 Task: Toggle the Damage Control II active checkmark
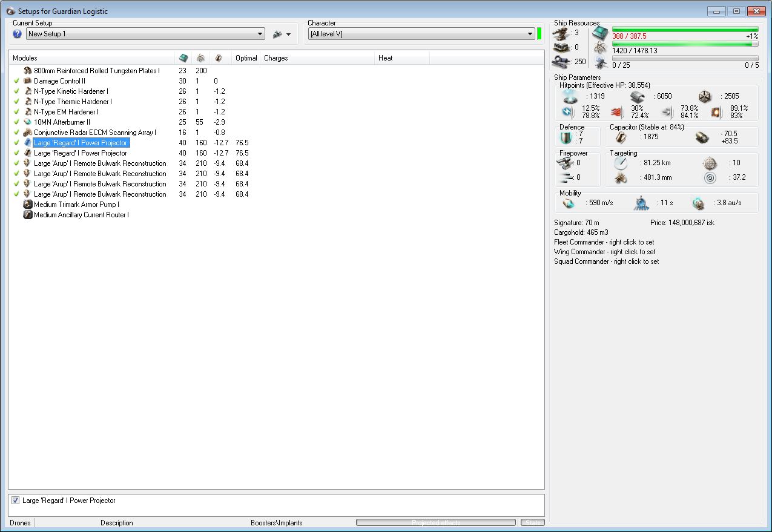(17, 81)
